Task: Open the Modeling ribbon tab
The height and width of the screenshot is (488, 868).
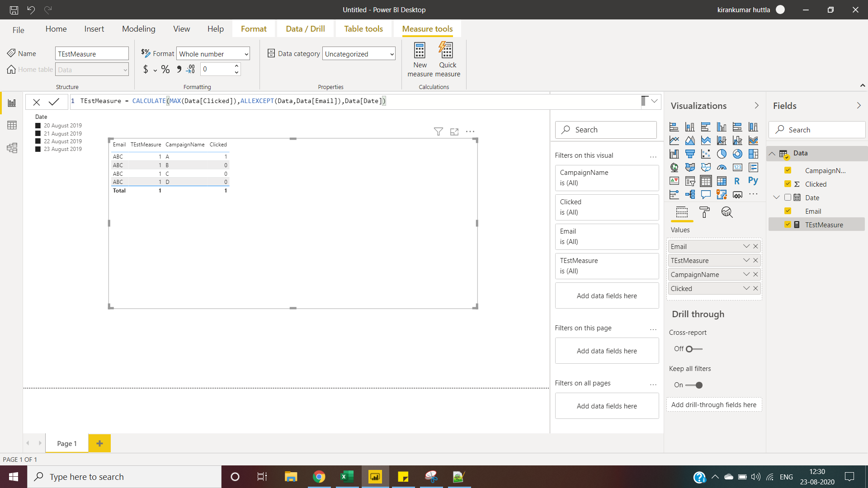Action: tap(138, 29)
